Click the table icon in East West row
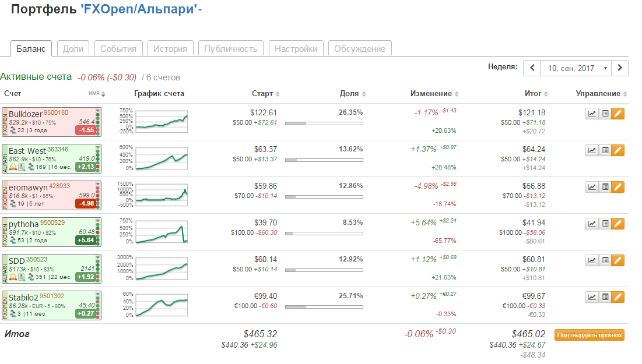 [605, 150]
